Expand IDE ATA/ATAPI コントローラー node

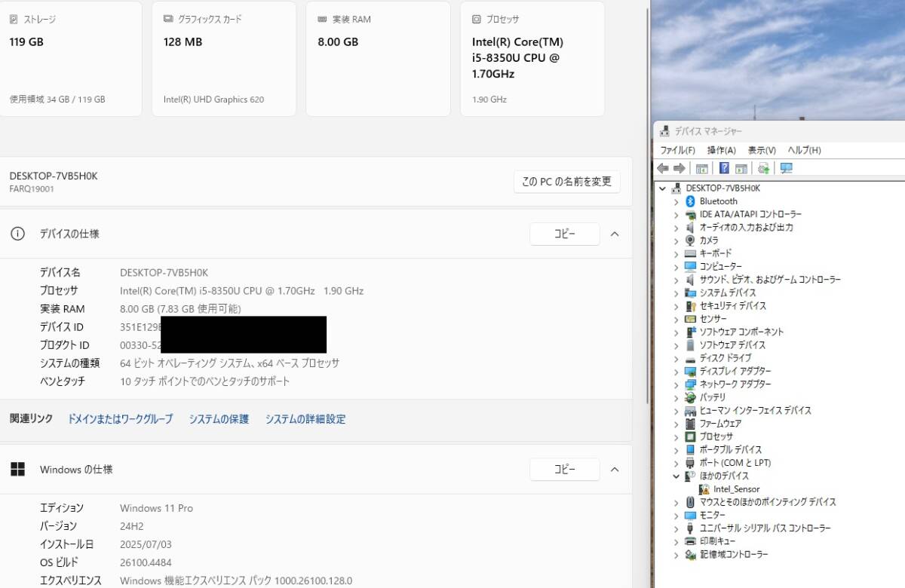coord(676,215)
